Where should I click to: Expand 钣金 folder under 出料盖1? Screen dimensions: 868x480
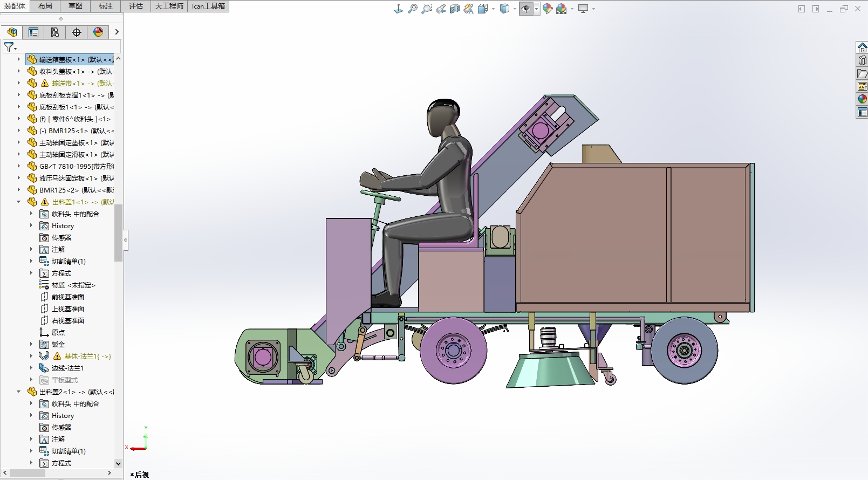click(x=31, y=344)
